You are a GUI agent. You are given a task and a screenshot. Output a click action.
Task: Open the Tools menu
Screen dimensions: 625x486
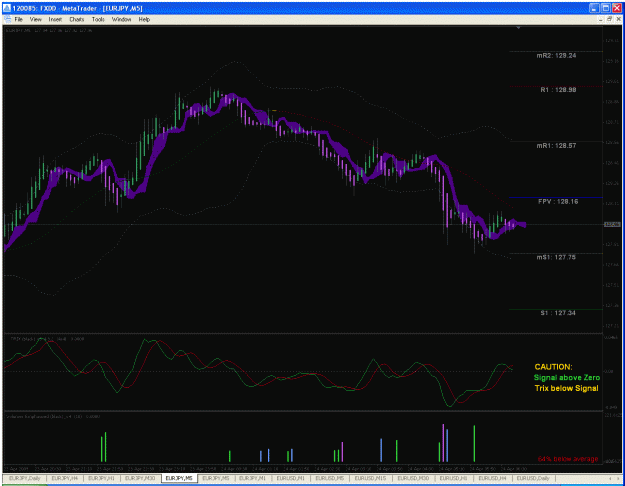tap(98, 19)
